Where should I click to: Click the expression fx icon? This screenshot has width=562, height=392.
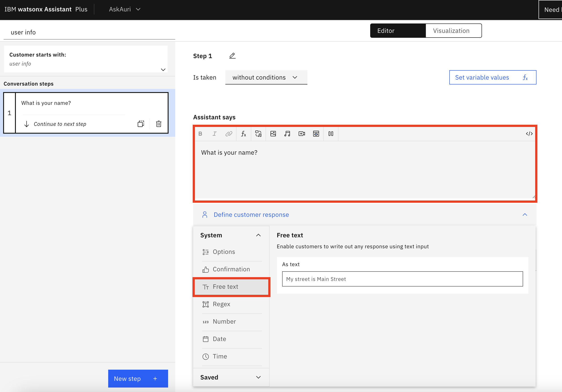(x=244, y=134)
